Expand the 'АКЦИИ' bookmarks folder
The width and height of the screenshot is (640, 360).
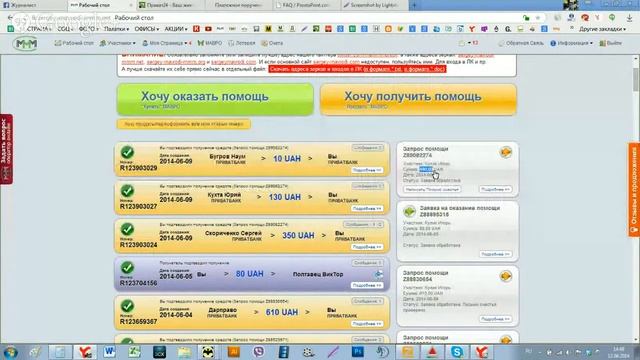(176, 29)
